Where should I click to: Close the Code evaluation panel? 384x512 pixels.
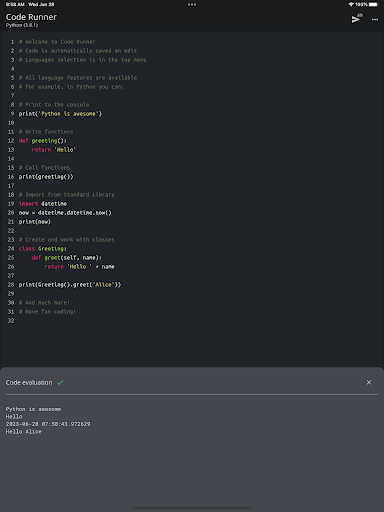coord(369,382)
